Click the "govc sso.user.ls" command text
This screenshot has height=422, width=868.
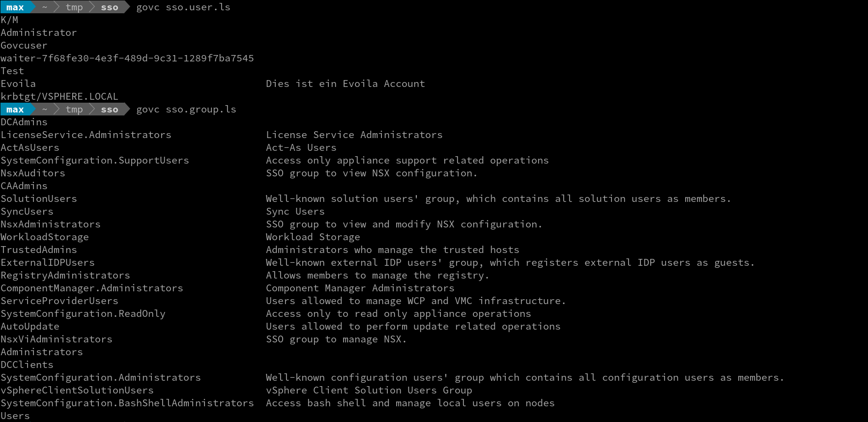(183, 7)
